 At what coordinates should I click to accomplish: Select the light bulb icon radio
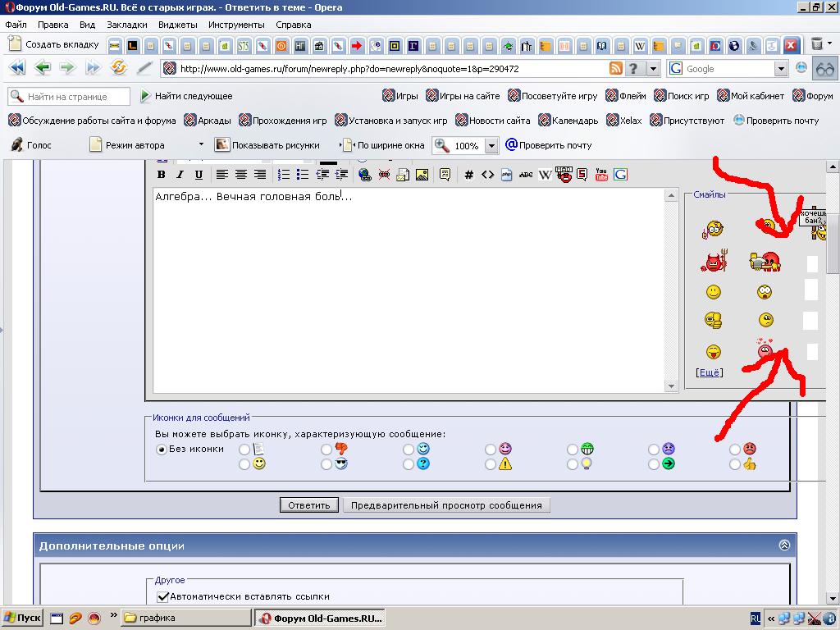tap(573, 464)
